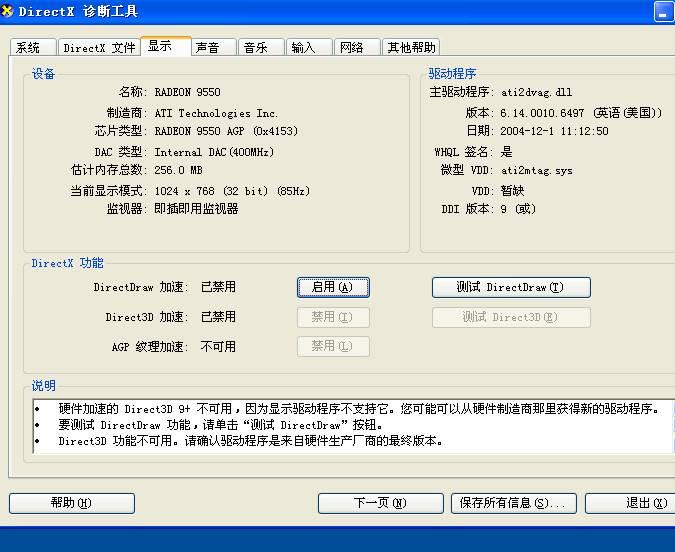The height and width of the screenshot is (552, 675).
Task: Enable DirectDraw acceleration with 启用 button
Action: point(333,287)
